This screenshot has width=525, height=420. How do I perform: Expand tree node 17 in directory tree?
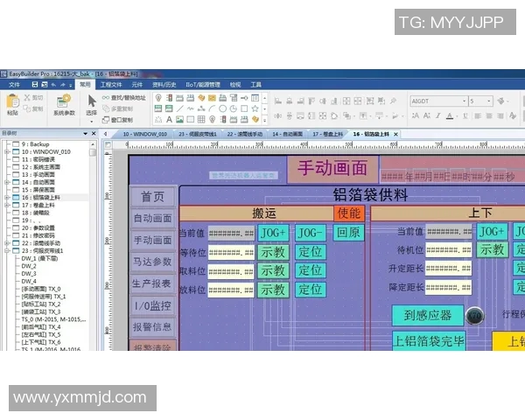6,205
